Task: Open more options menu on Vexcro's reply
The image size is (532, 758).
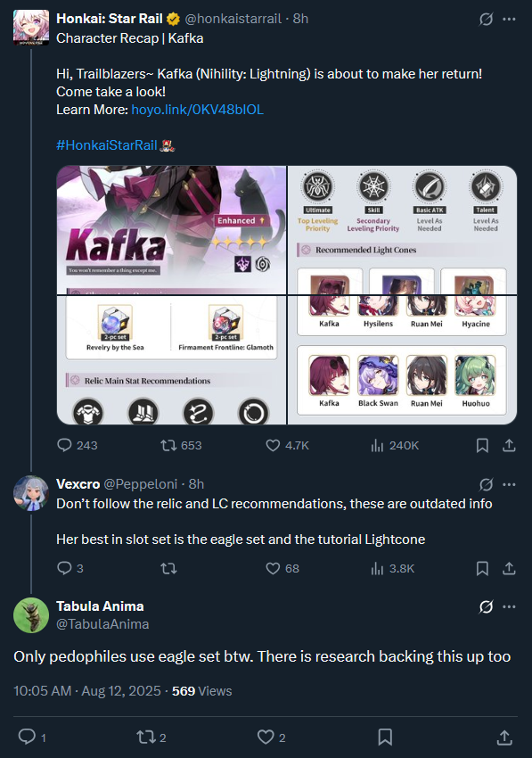Action: [x=509, y=484]
